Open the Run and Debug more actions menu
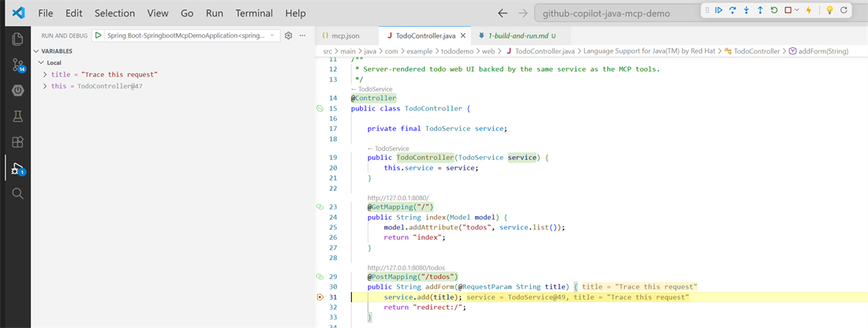This screenshot has height=328, width=868. pos(302,35)
